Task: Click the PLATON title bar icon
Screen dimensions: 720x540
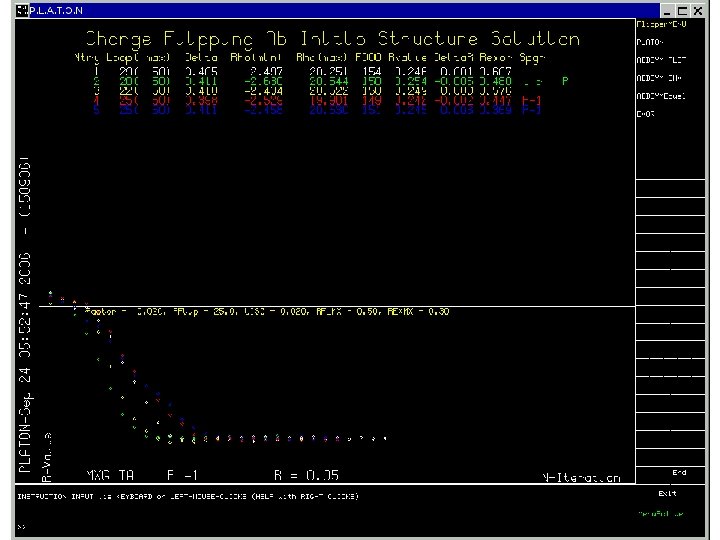Action: click(22, 10)
